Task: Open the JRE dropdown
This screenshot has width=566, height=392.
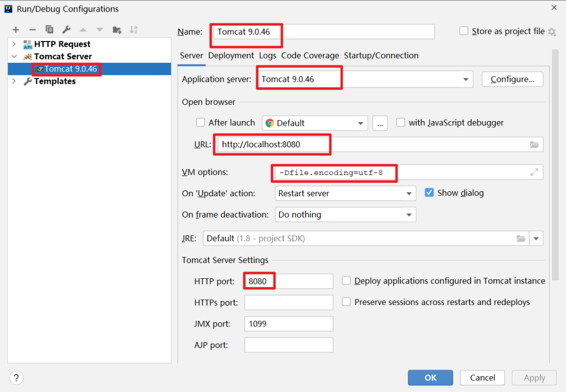Action: tap(536, 238)
